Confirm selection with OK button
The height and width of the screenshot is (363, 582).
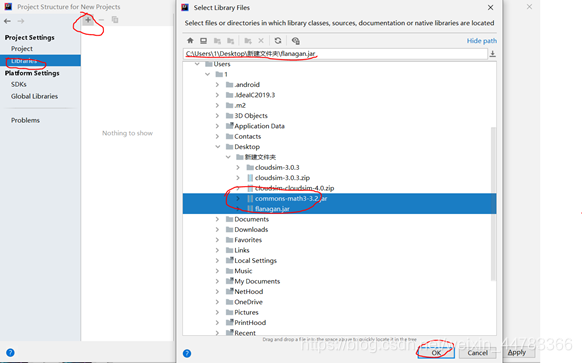tap(436, 353)
